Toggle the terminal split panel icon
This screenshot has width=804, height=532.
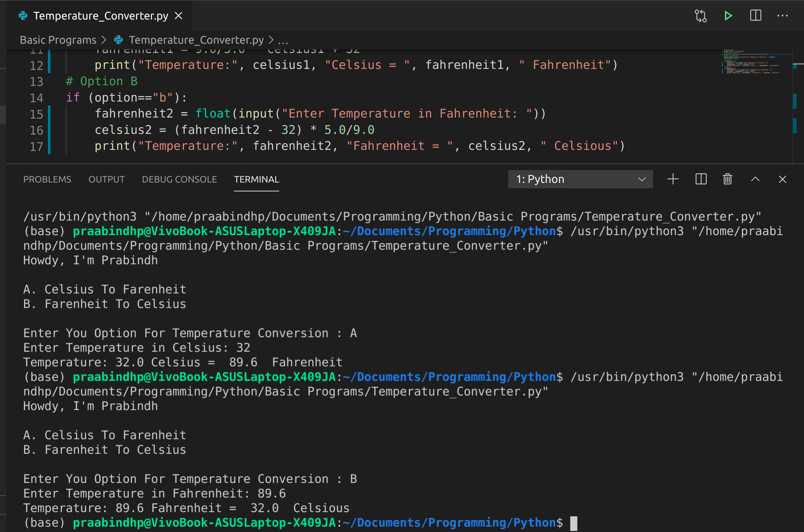coord(701,179)
